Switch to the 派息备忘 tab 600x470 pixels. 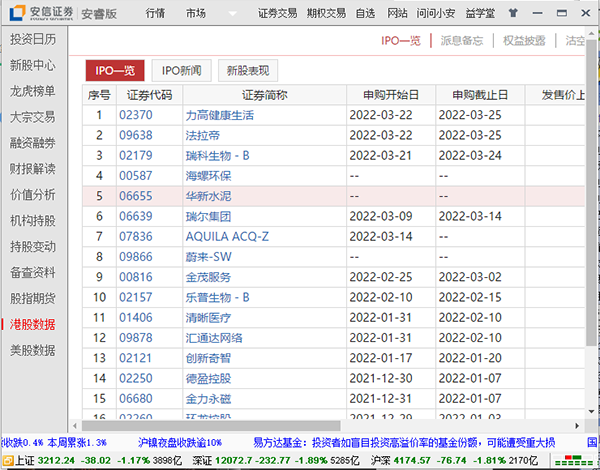pyautogui.click(x=462, y=41)
